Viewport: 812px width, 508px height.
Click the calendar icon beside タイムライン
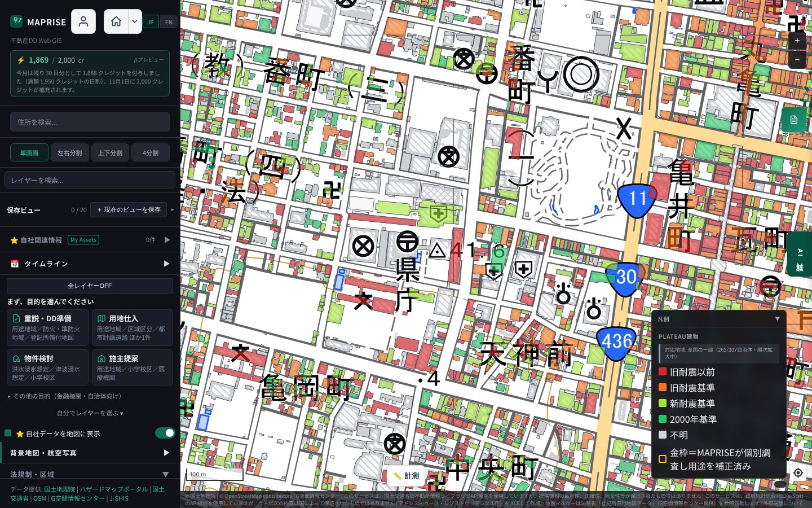(x=15, y=264)
